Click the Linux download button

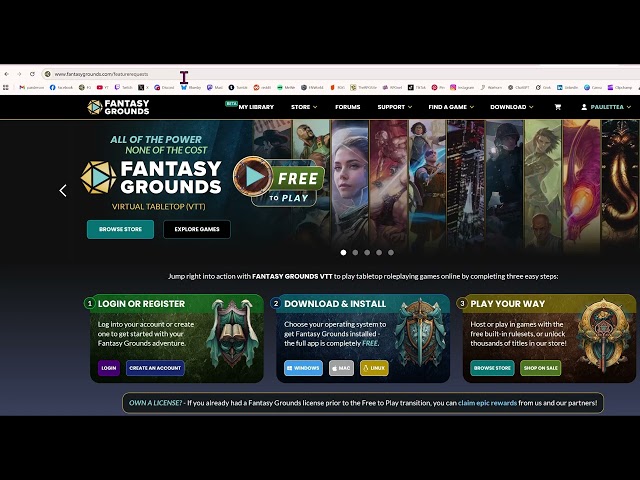pyautogui.click(x=374, y=368)
